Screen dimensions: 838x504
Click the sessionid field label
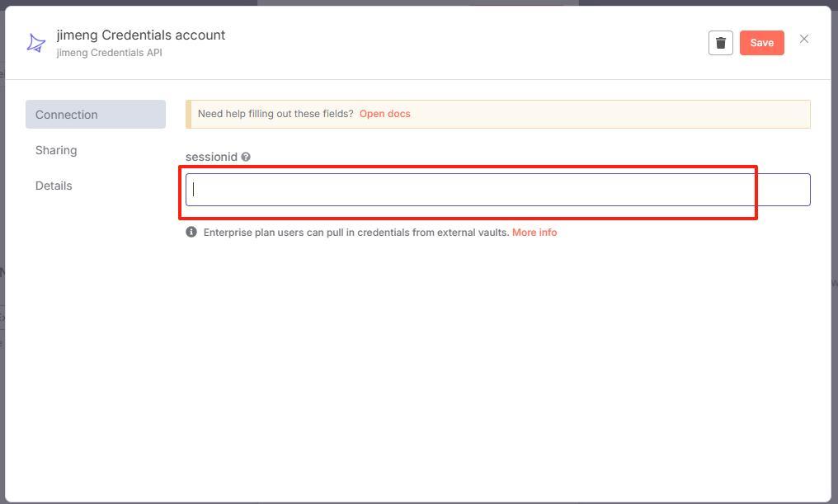(x=211, y=157)
